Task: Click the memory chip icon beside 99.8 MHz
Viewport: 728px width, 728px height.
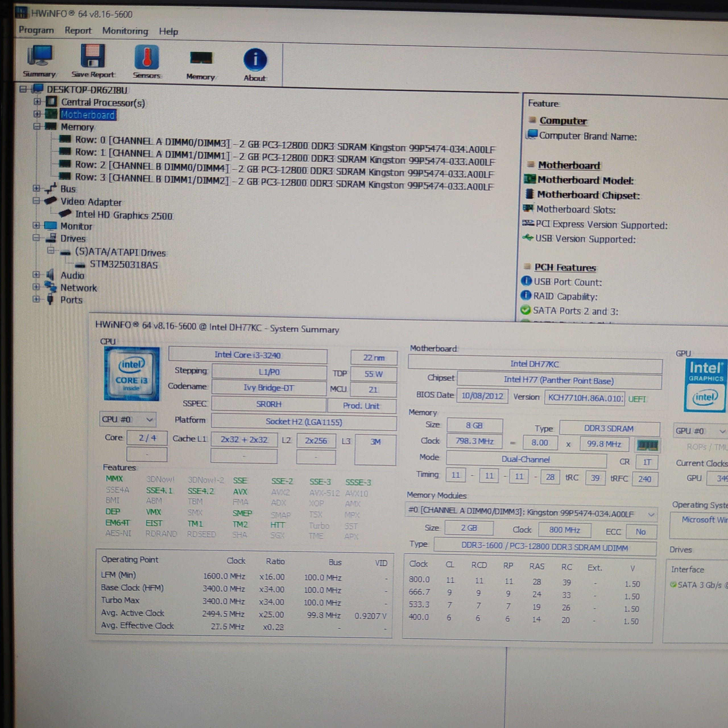Action: pos(647,445)
